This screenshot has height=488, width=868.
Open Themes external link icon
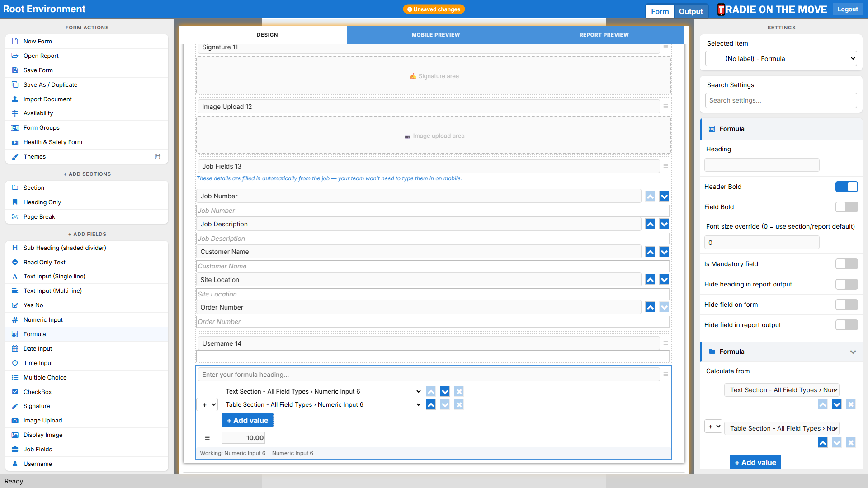158,156
